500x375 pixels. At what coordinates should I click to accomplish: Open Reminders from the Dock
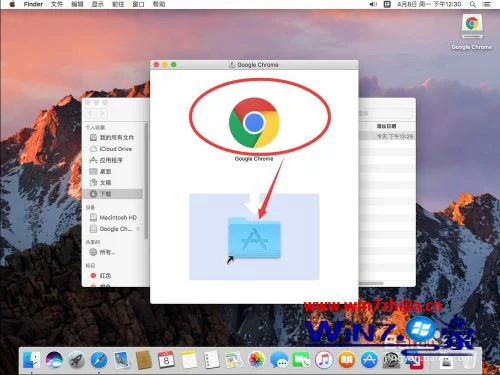coord(211,360)
